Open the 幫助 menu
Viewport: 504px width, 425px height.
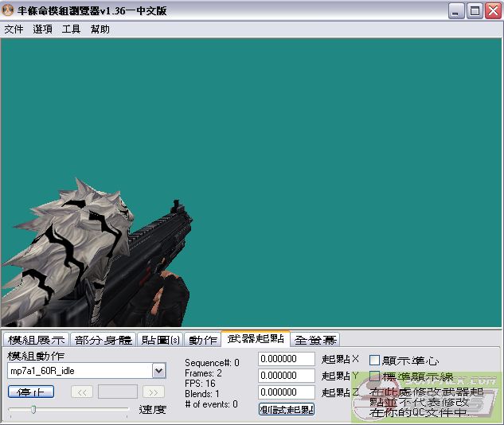pyautogui.click(x=100, y=29)
